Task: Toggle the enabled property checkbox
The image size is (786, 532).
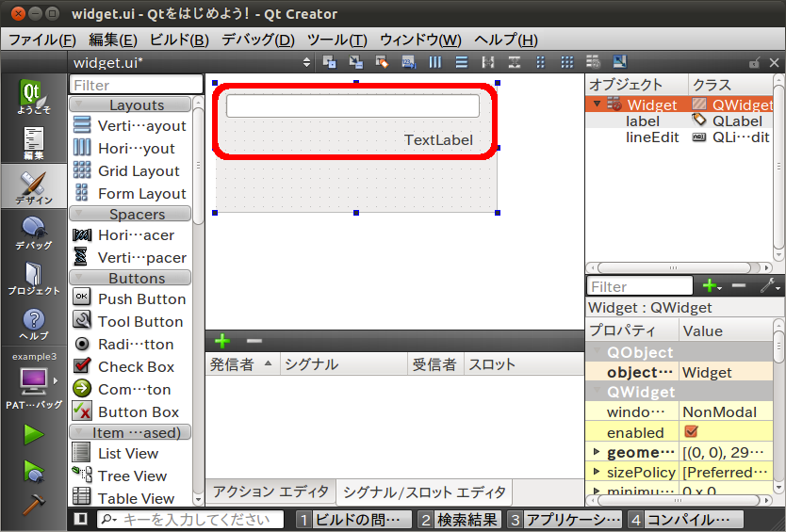Action: click(691, 432)
